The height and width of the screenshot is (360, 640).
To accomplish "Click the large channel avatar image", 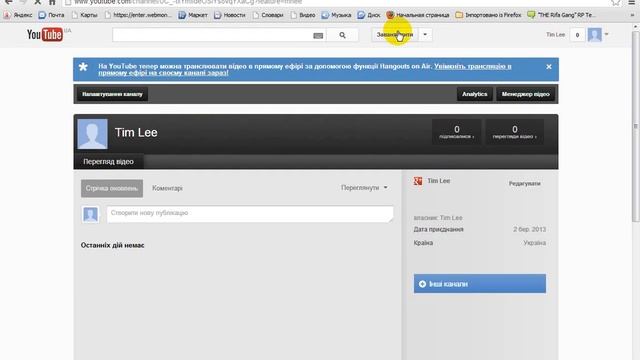I will 93,134.
